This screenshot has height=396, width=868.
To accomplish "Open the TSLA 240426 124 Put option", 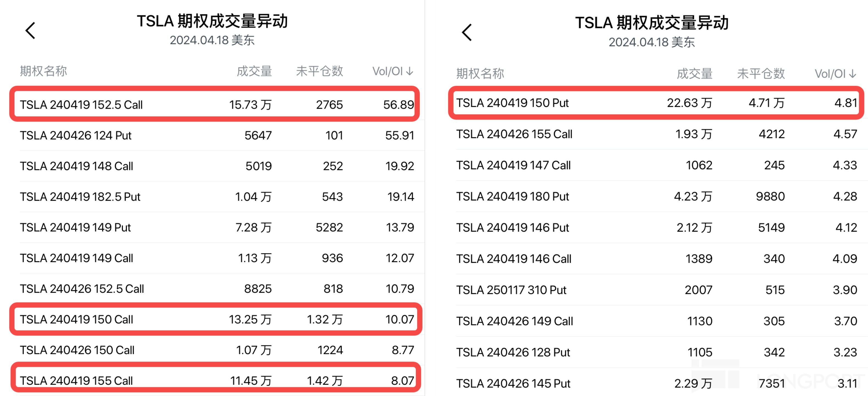I will tap(76, 136).
